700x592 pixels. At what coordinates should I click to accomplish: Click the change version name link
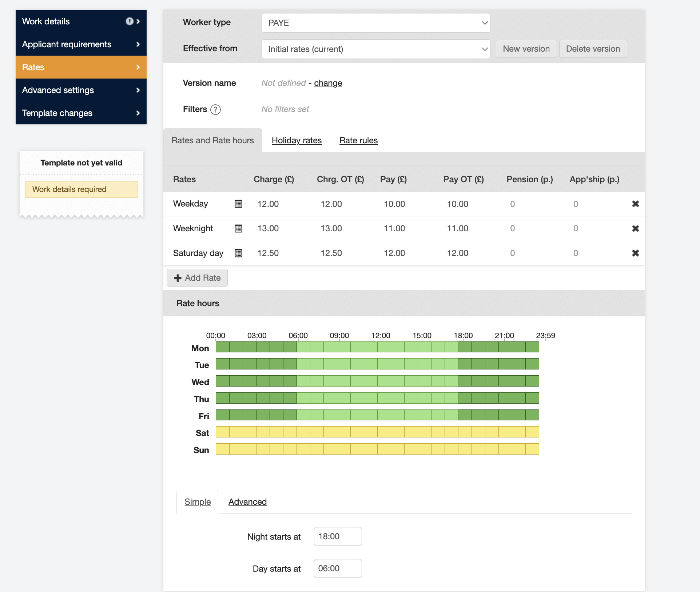(x=328, y=83)
